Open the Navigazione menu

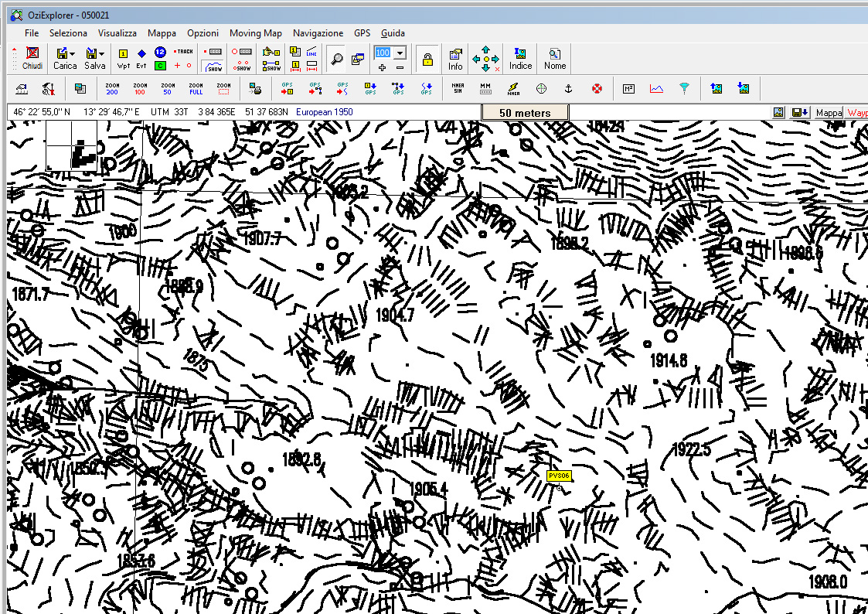coord(318,33)
